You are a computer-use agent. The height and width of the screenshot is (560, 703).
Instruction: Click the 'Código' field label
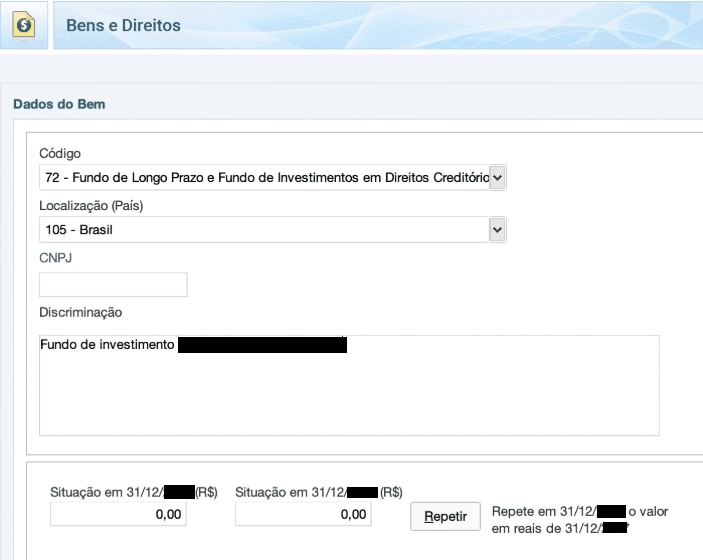click(x=60, y=153)
